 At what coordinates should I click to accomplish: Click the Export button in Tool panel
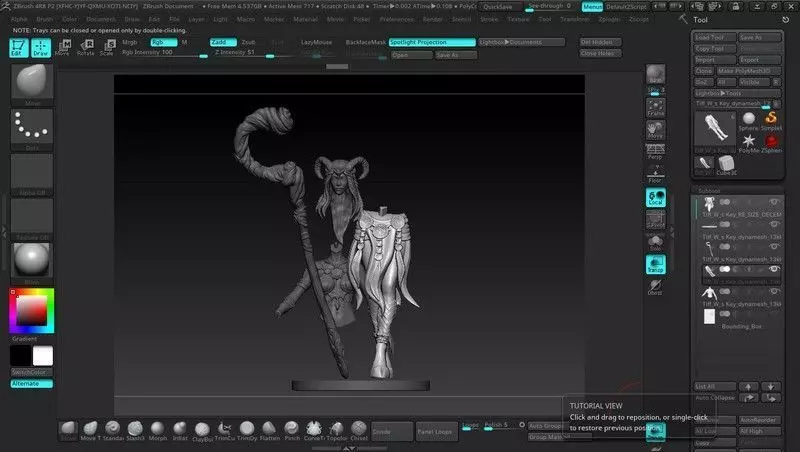pos(760,60)
